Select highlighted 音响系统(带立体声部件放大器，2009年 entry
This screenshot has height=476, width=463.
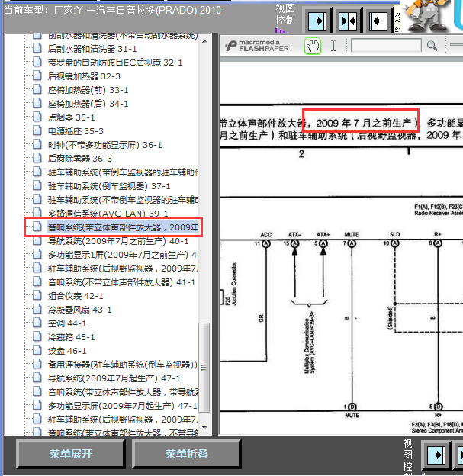click(x=123, y=227)
